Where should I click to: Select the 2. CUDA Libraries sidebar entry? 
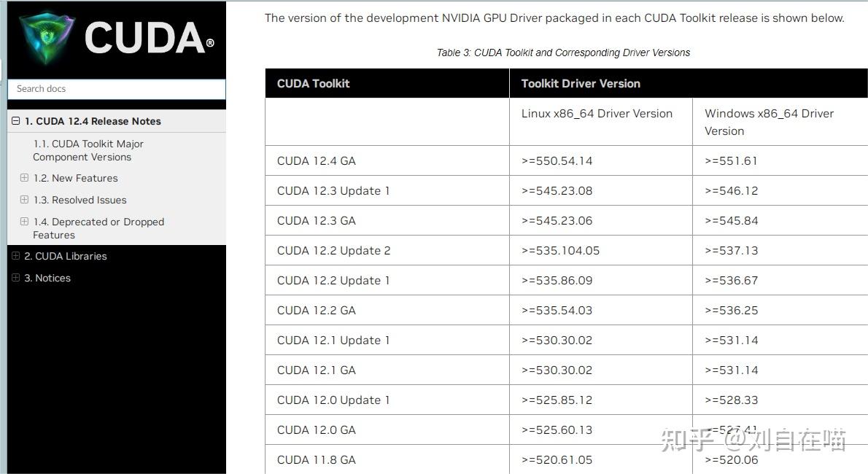(66, 256)
